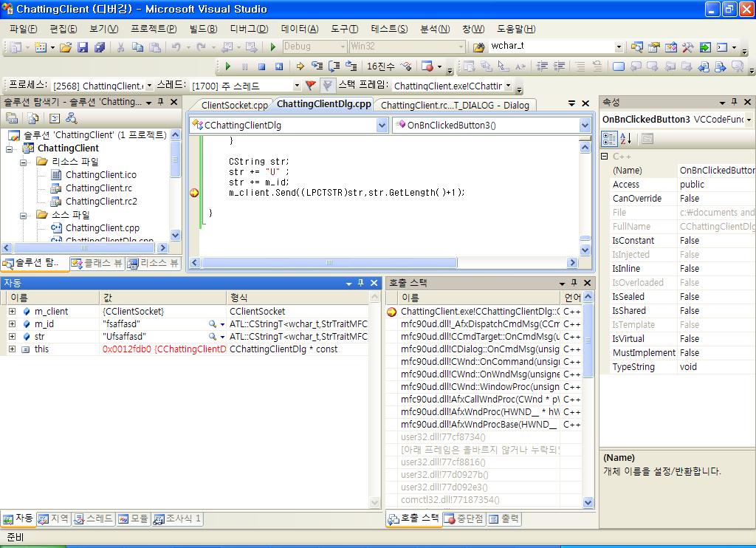Toggle hexadecimal display with the 16진수 button

pyautogui.click(x=381, y=66)
